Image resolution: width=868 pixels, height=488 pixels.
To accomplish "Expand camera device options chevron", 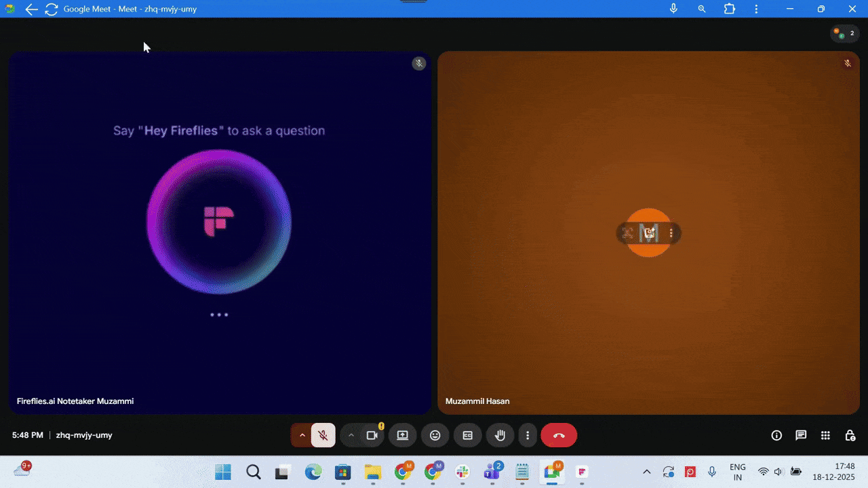I will (351, 435).
